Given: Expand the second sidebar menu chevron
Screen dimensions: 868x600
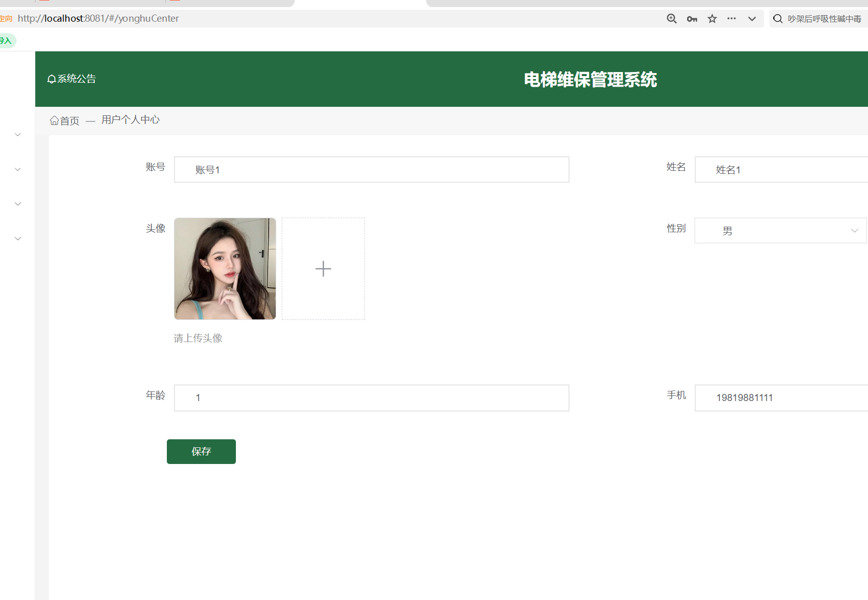Looking at the screenshot, I should (x=18, y=169).
